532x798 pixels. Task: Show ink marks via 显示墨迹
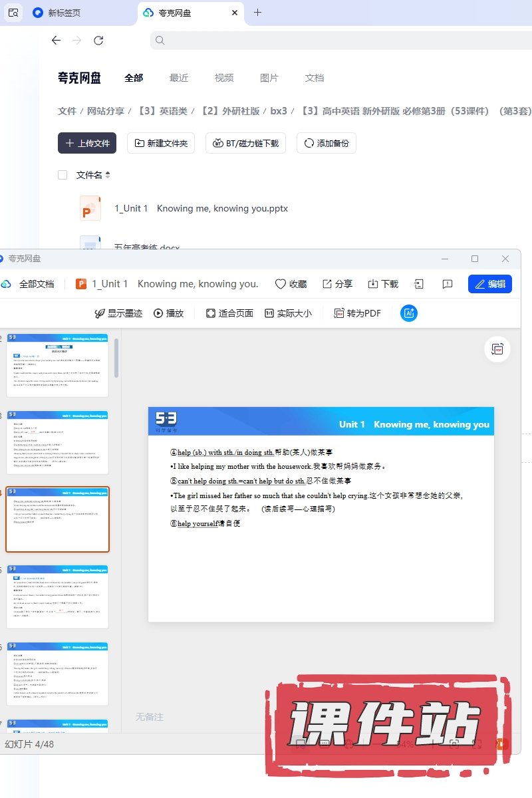118,313
